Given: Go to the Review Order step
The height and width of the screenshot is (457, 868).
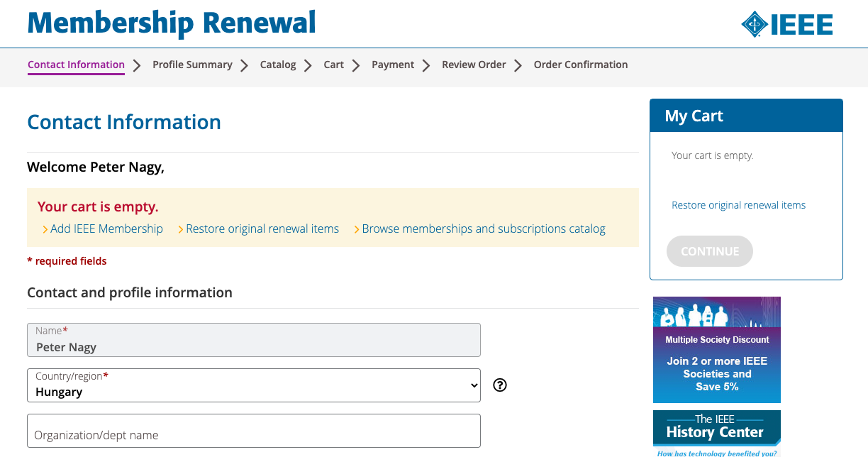Looking at the screenshot, I should [474, 65].
